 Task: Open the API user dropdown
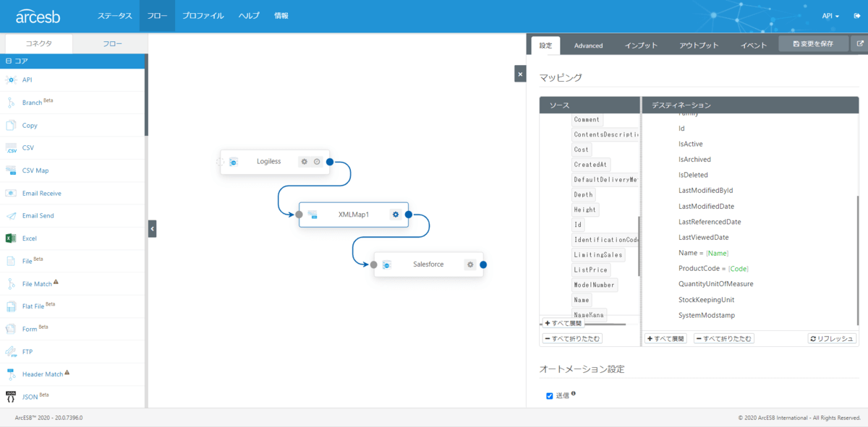[x=831, y=16]
